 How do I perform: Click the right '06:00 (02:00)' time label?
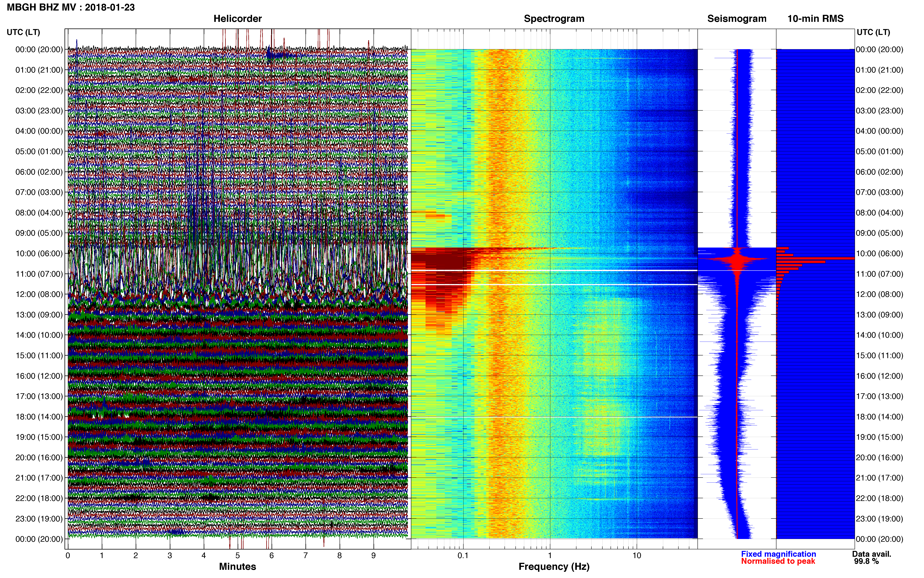(879, 172)
